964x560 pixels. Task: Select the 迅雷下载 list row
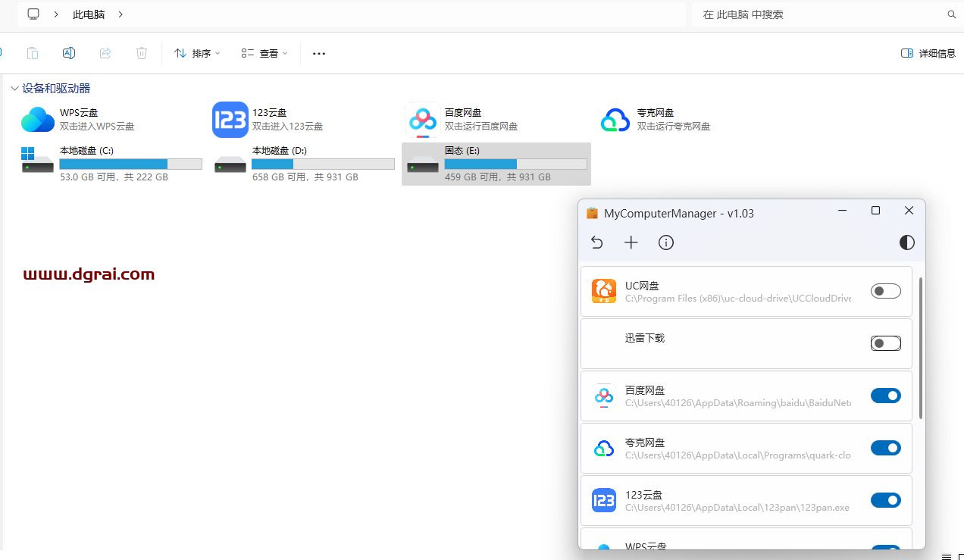(746, 343)
